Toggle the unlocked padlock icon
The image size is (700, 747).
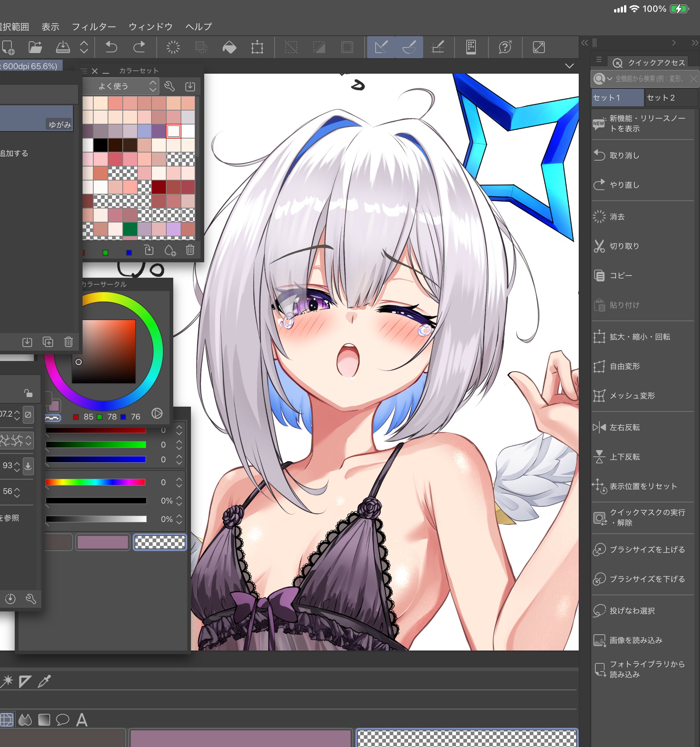point(28,393)
